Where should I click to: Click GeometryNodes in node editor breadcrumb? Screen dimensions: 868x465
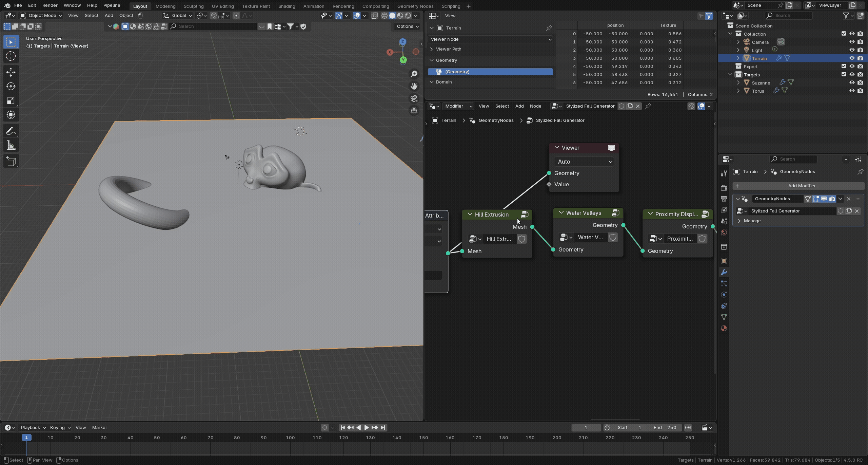496,120
